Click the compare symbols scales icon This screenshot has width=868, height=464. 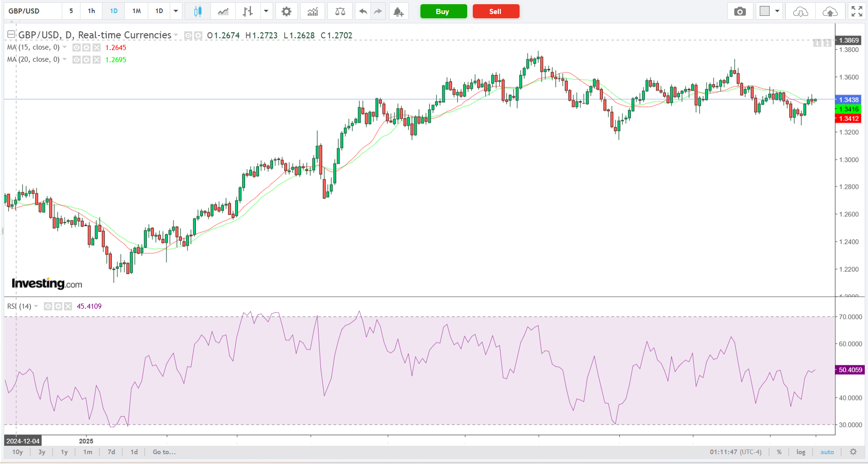coord(340,11)
